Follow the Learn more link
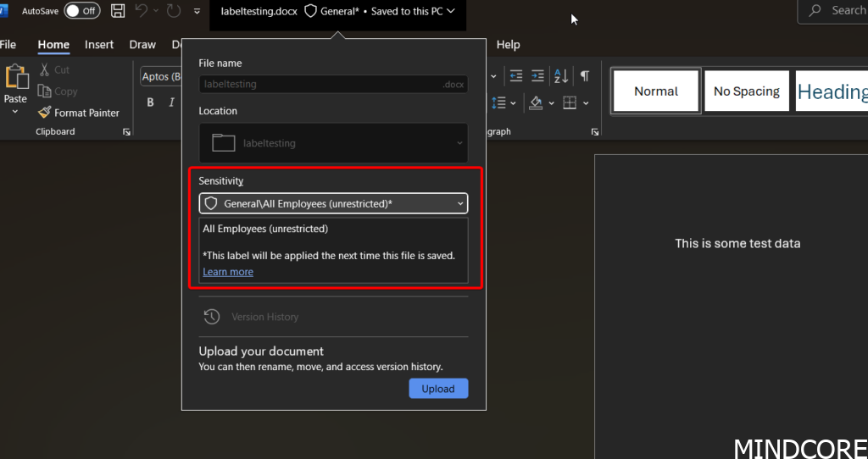 (x=228, y=272)
